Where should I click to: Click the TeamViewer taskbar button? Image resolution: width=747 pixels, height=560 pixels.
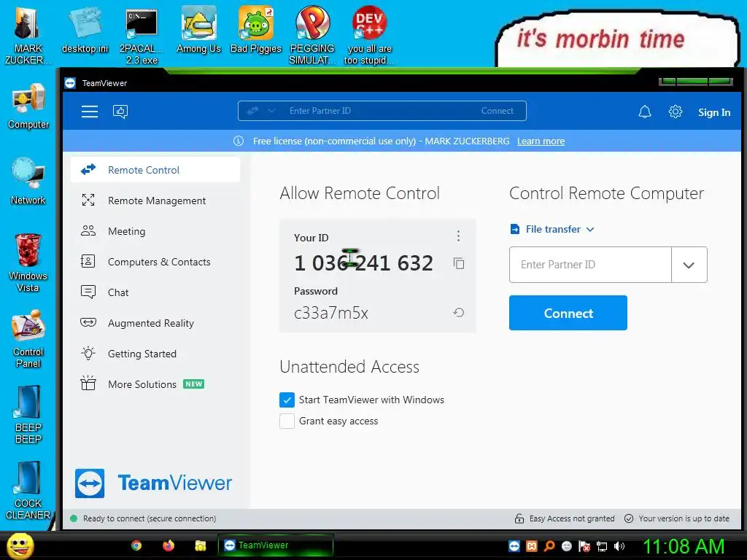(275, 545)
